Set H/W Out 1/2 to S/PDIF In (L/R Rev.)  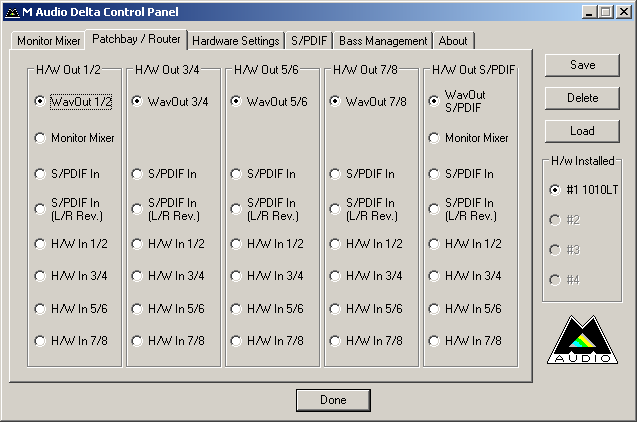(40, 208)
